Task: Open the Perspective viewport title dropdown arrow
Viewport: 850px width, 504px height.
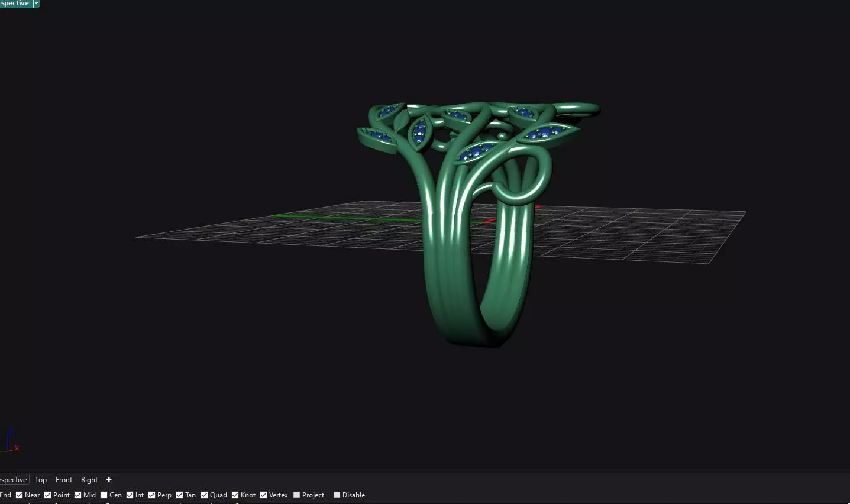Action: (x=36, y=4)
